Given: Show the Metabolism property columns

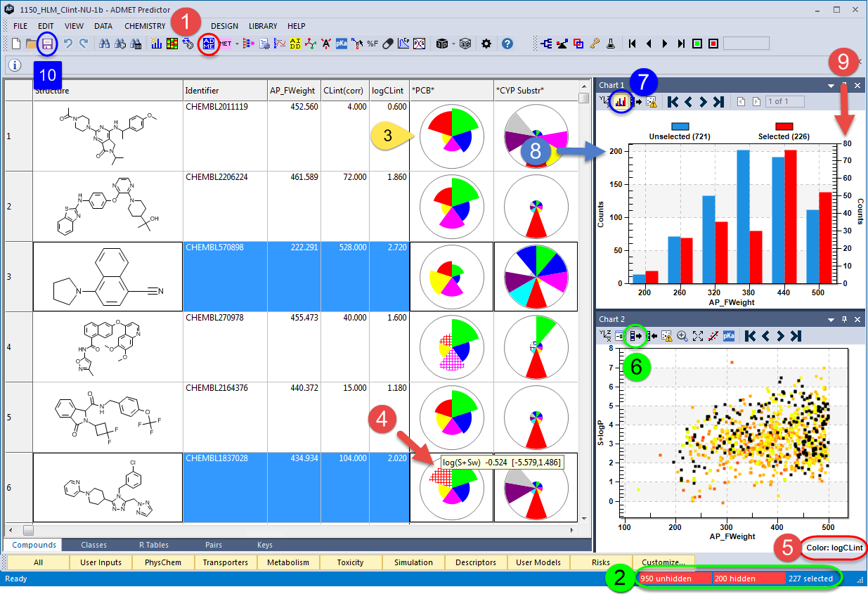Looking at the screenshot, I should (x=288, y=562).
